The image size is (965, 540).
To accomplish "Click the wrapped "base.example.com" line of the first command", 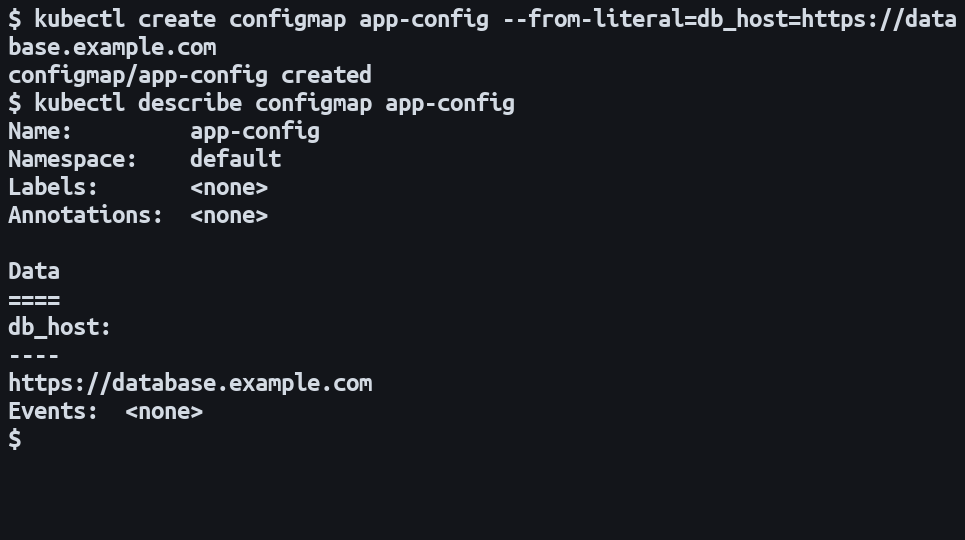I will (112, 47).
